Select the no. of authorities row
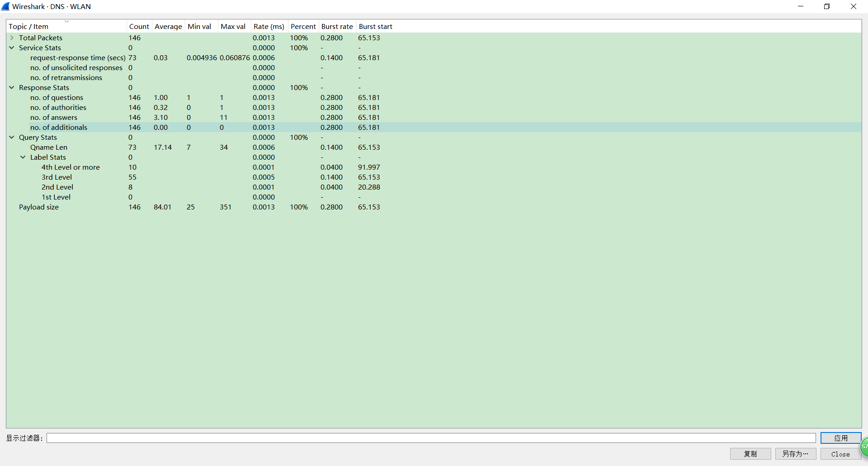The width and height of the screenshot is (868, 466). (x=434, y=108)
